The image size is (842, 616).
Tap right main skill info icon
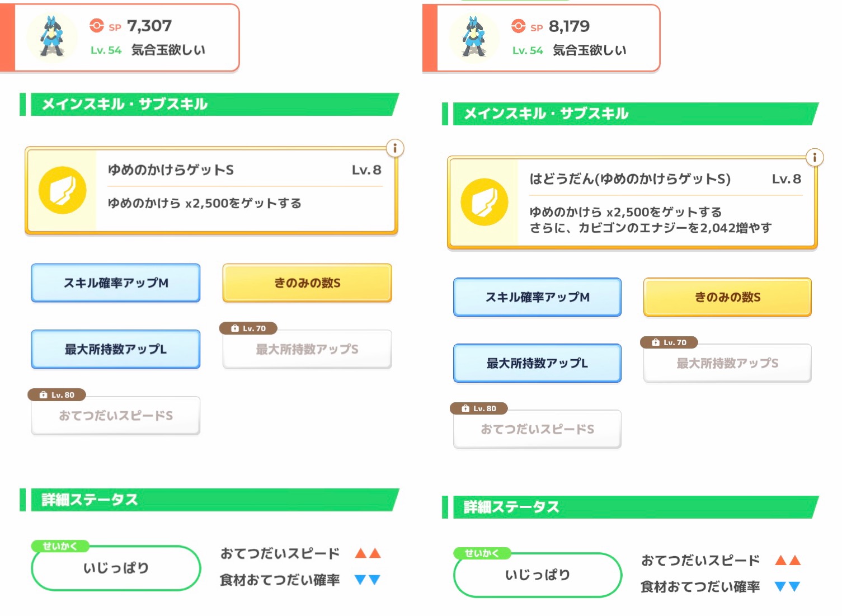pyautogui.click(x=815, y=157)
